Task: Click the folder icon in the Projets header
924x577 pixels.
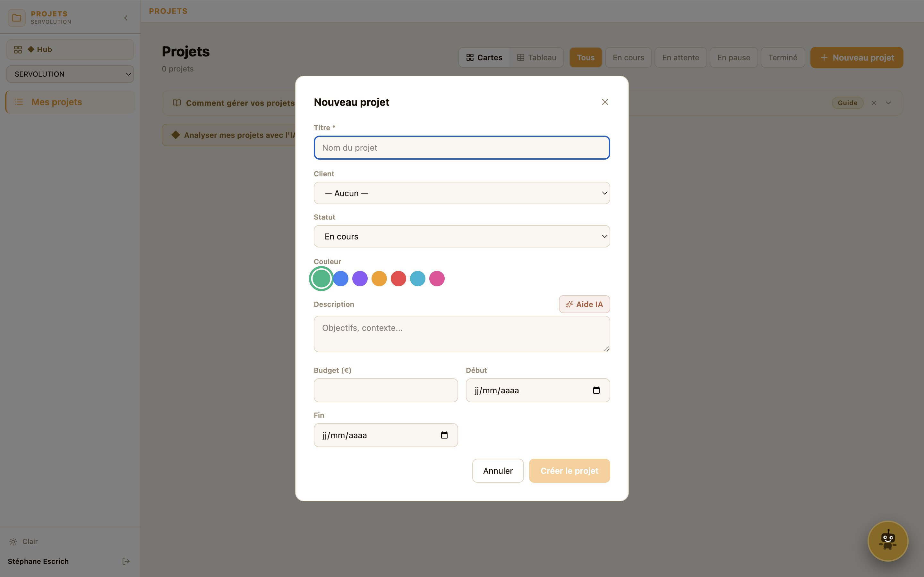Action: point(16,17)
